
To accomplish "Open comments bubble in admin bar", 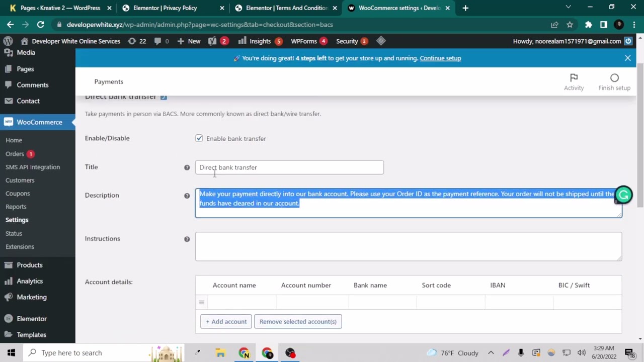I will [162, 41].
